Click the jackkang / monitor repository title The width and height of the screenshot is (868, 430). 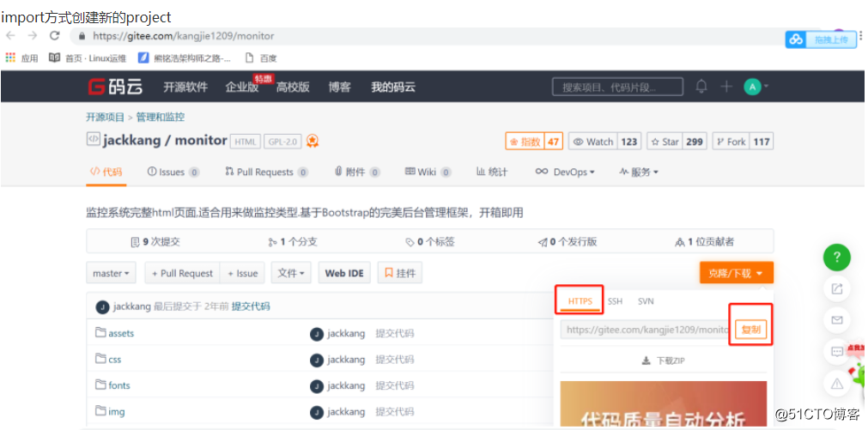point(165,140)
